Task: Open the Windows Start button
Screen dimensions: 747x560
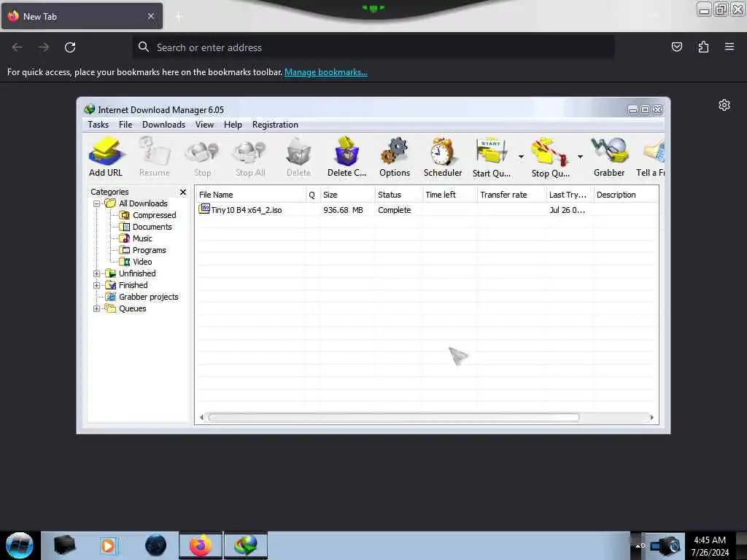Action: tap(20, 545)
